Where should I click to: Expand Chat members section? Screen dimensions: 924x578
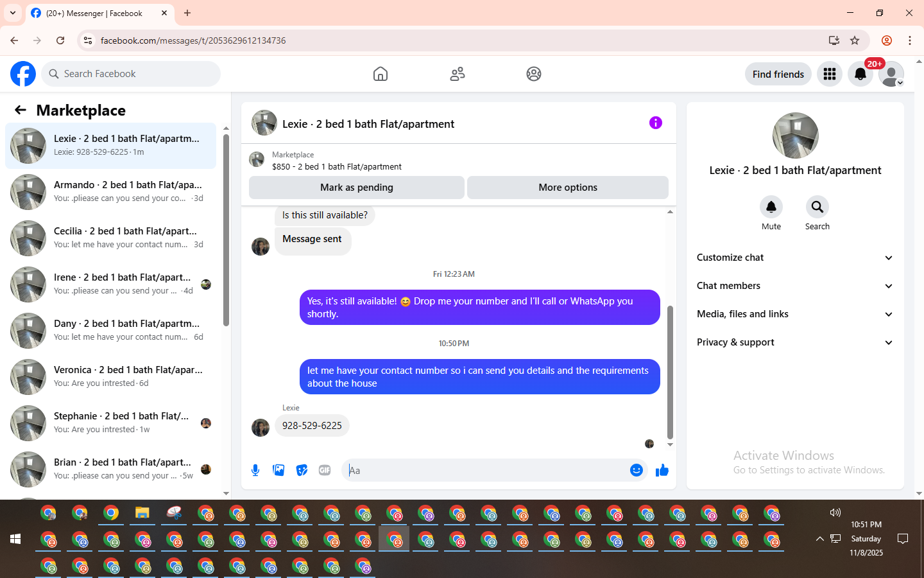click(795, 286)
